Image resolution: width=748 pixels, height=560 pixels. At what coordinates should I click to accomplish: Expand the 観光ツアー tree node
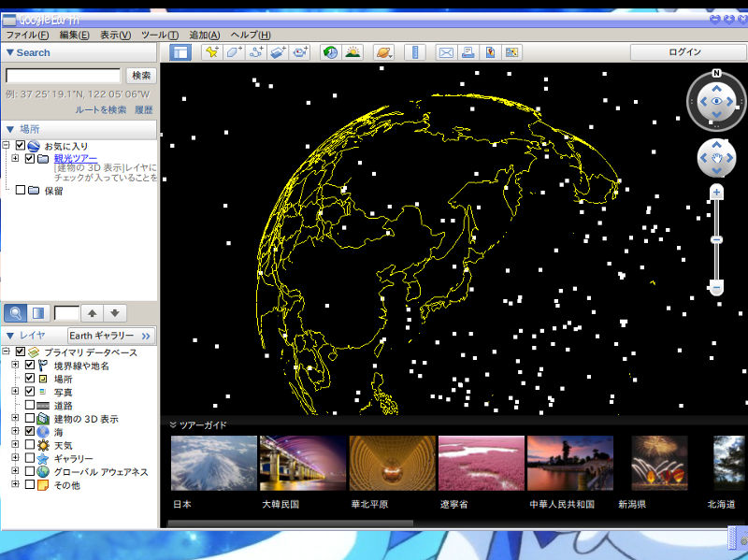click(x=15, y=158)
